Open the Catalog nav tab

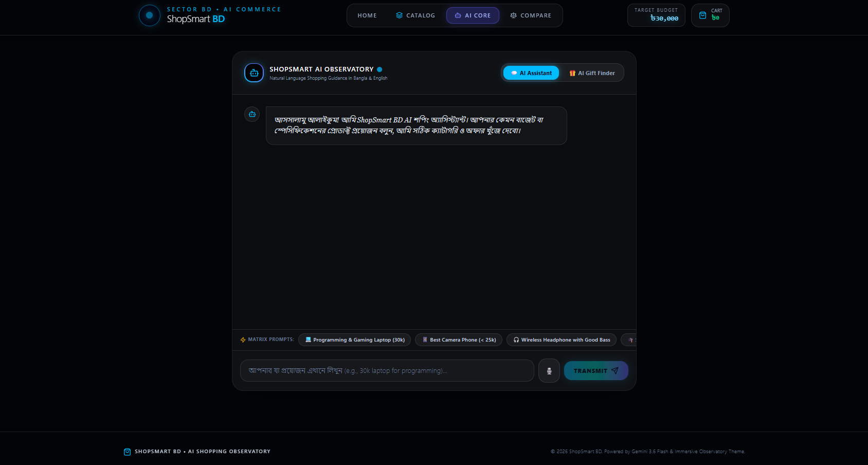click(x=415, y=15)
